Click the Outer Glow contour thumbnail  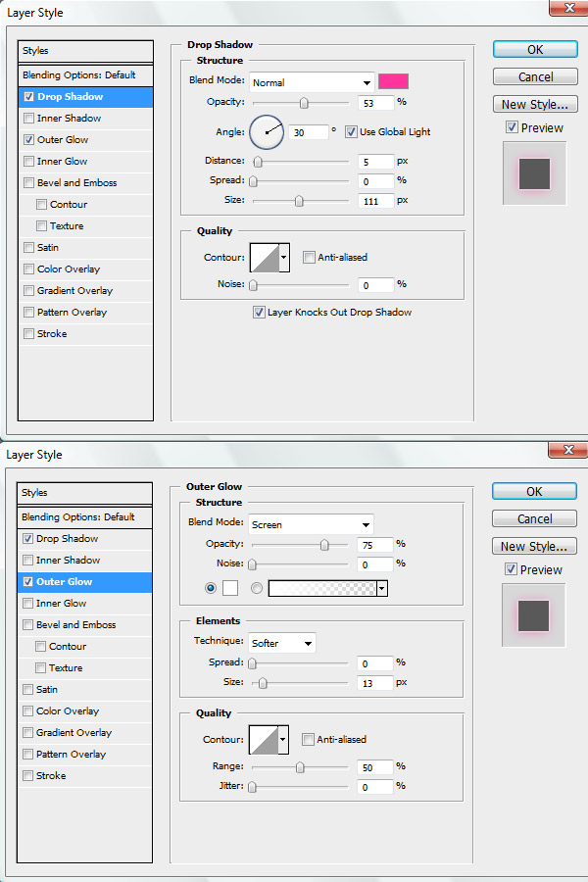click(x=264, y=740)
